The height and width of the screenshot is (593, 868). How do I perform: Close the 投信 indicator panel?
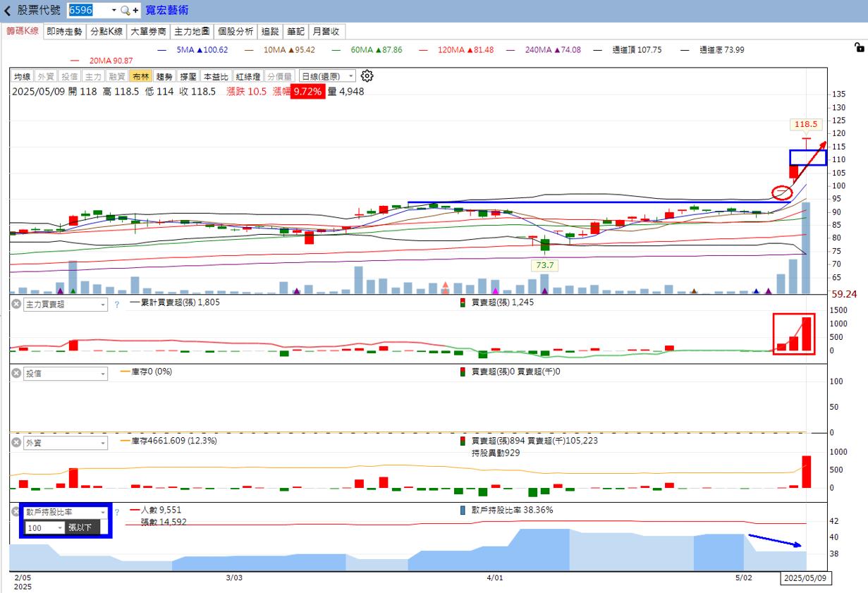pyautogui.click(x=16, y=373)
